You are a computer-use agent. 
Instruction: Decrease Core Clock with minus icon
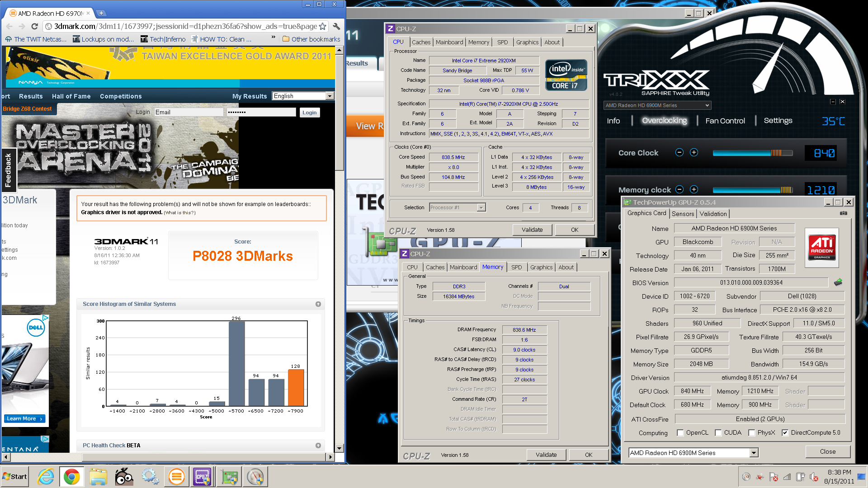(679, 152)
